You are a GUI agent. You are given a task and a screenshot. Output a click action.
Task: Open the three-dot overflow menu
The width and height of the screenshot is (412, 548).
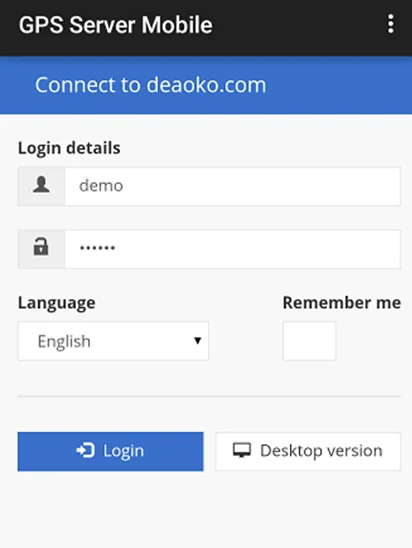tap(391, 24)
